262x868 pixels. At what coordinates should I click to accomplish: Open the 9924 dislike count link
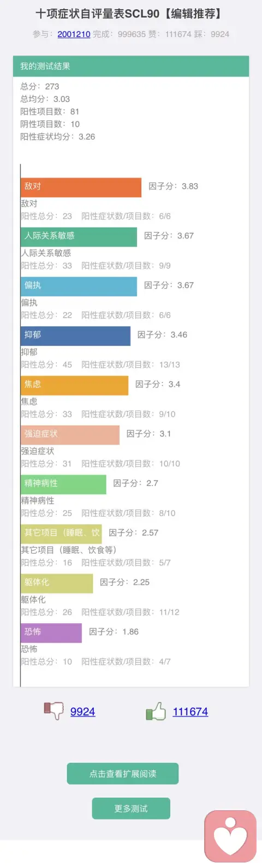coord(82,712)
